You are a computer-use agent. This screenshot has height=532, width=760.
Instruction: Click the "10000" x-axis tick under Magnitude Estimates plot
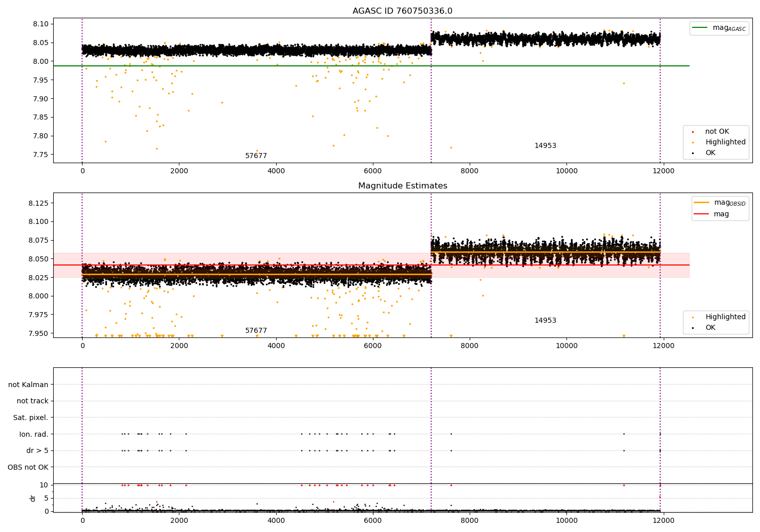tap(566, 346)
